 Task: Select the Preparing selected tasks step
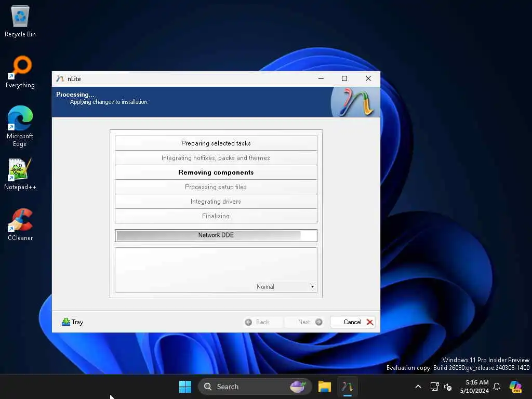pos(216,143)
